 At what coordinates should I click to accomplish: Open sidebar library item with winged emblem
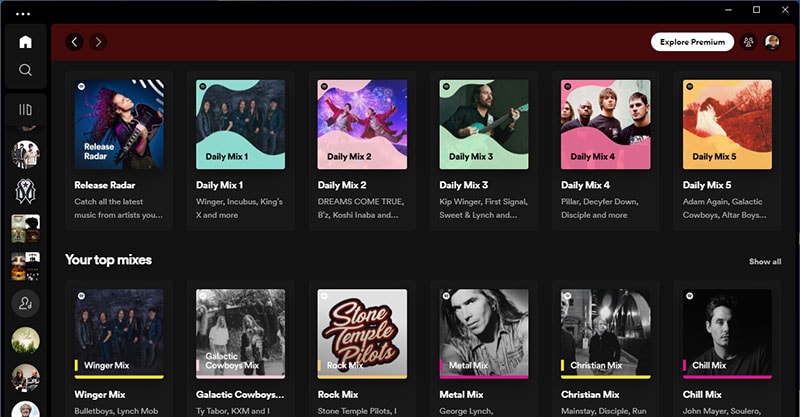(25, 191)
